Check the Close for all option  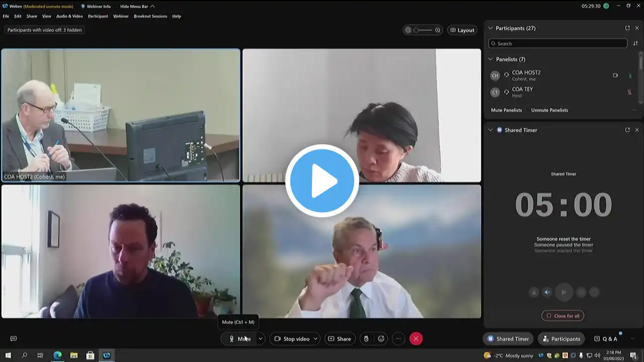coord(563,316)
